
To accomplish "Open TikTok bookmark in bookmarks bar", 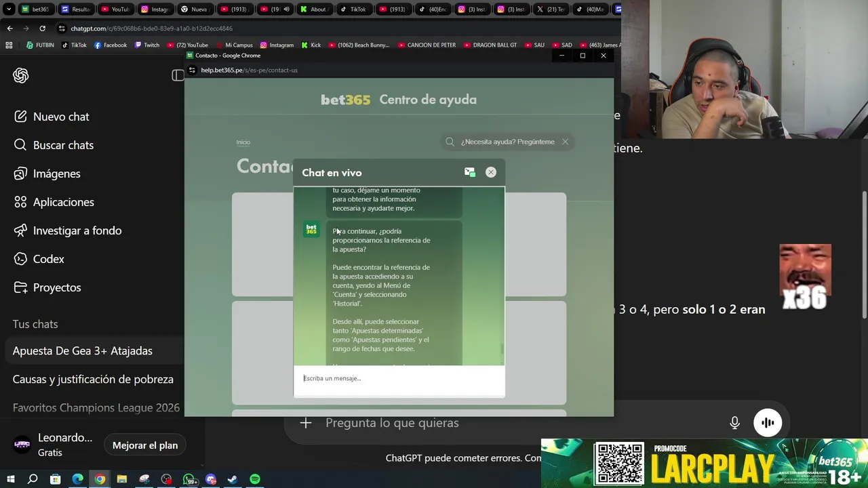I will [x=74, y=45].
